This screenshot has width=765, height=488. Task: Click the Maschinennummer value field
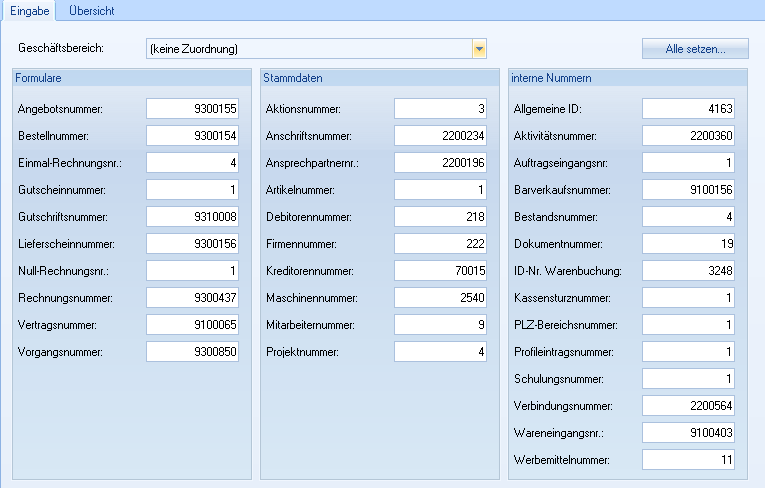click(441, 297)
